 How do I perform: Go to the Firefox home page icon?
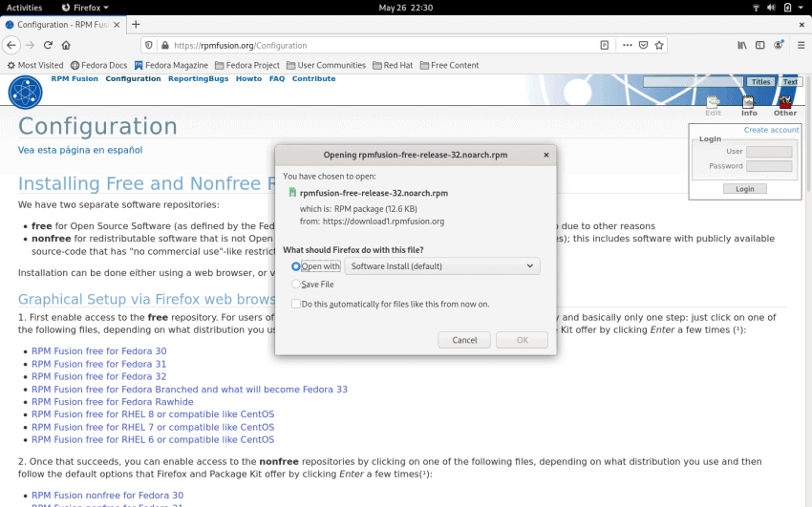point(66,45)
